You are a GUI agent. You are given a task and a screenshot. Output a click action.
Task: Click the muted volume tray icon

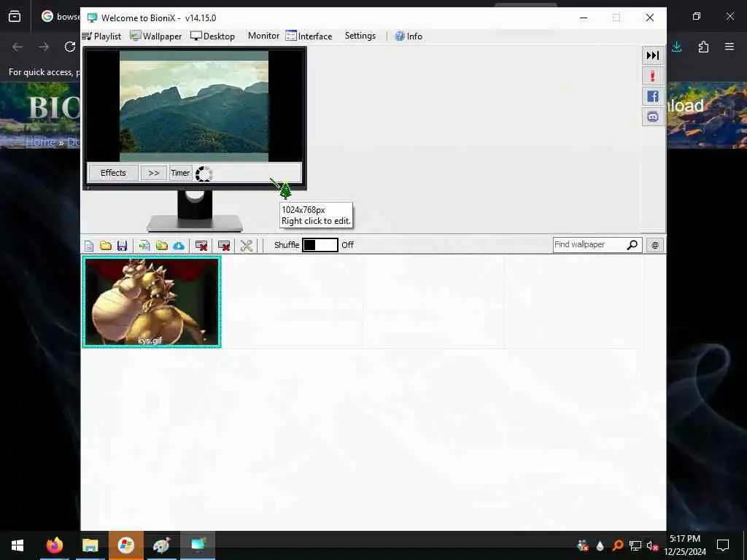tap(652, 545)
